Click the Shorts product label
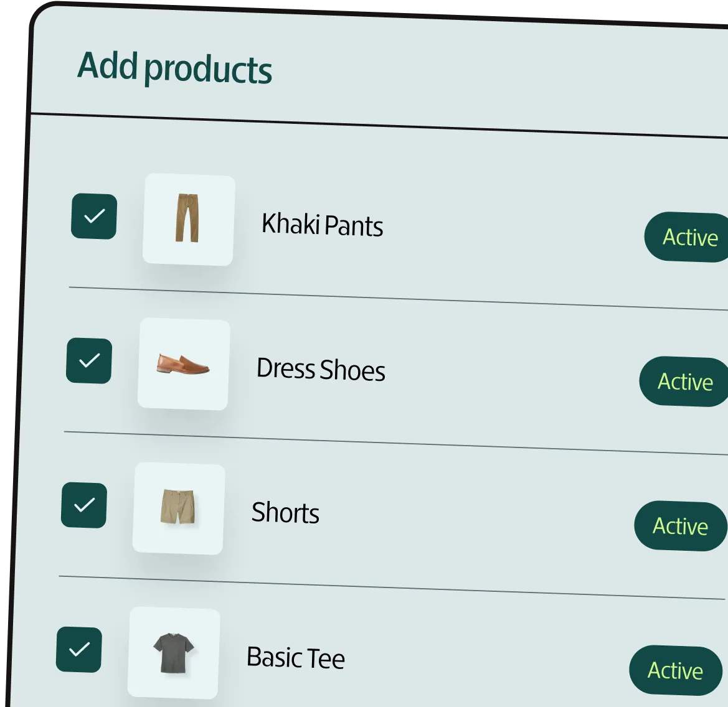This screenshot has height=707, width=728. pos(286,513)
